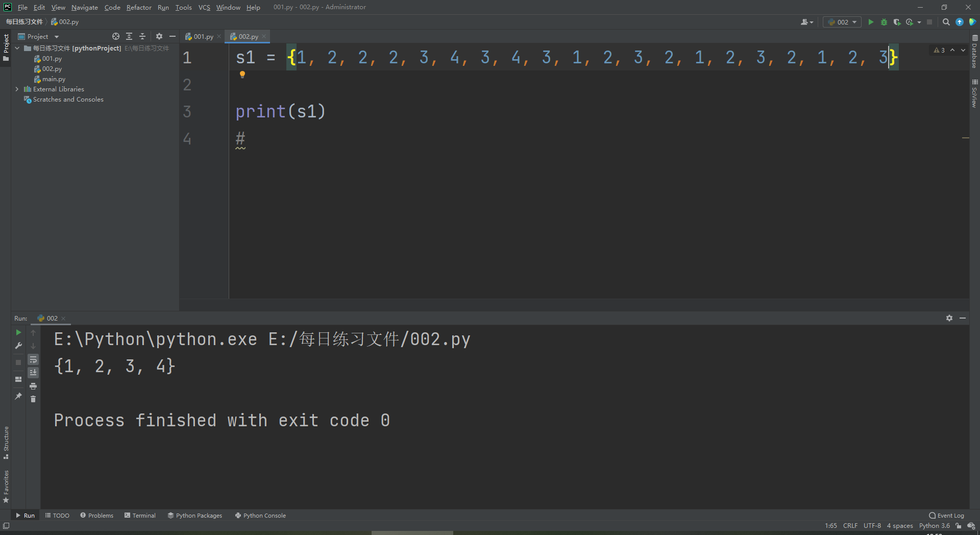Screen dimensions: 980x535
Task: Open the Problems tool window
Action: (x=96, y=516)
